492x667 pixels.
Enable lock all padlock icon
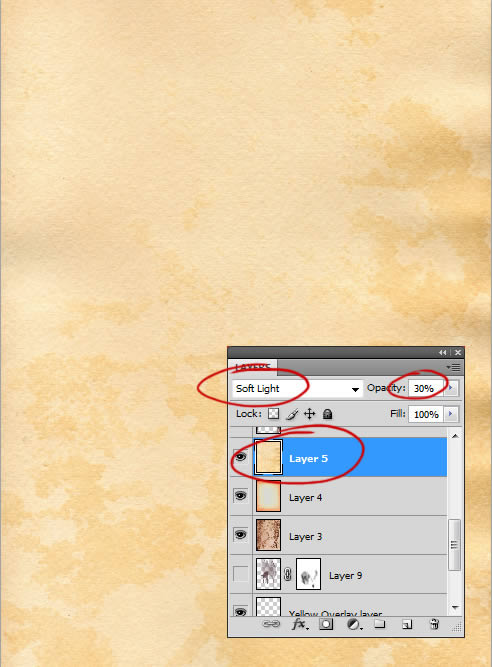tap(327, 413)
